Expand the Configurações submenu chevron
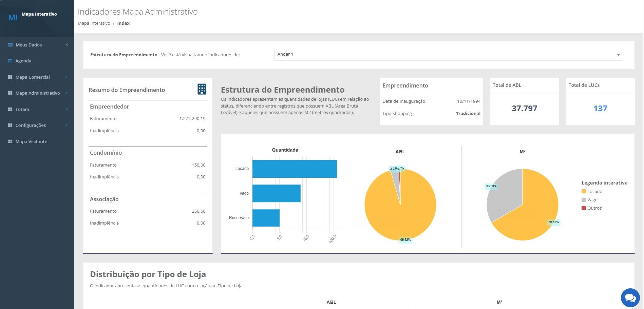Screen dimensions: 644x309 (x=67, y=125)
